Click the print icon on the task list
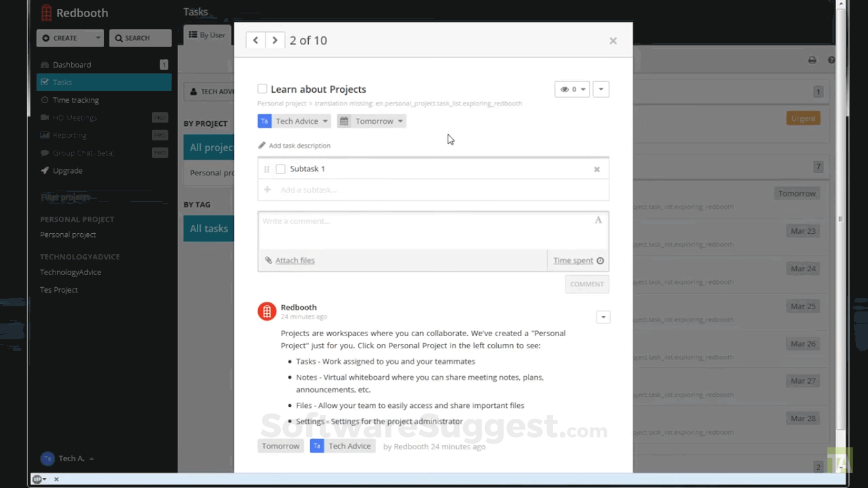Screen dimensions: 868x488 pos(811,59)
